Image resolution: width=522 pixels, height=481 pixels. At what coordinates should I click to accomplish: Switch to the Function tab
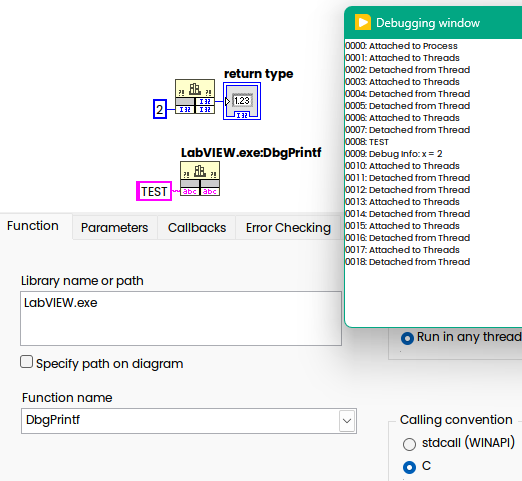click(x=33, y=226)
